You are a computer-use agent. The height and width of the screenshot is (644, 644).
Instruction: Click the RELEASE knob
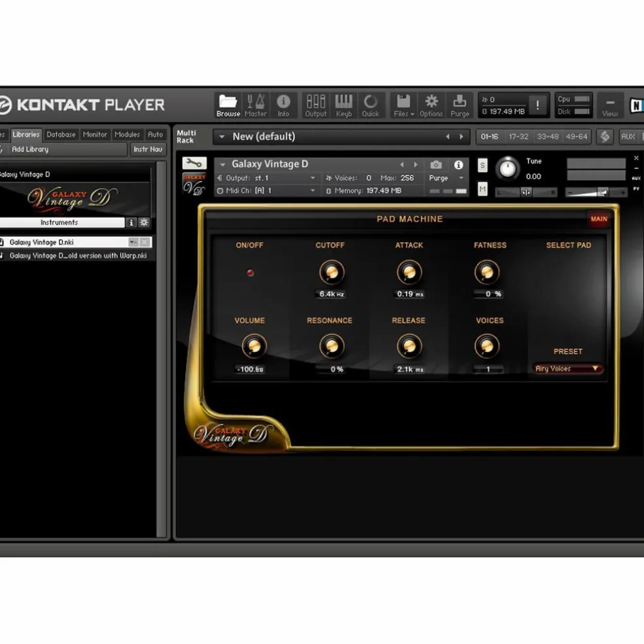pyautogui.click(x=410, y=346)
